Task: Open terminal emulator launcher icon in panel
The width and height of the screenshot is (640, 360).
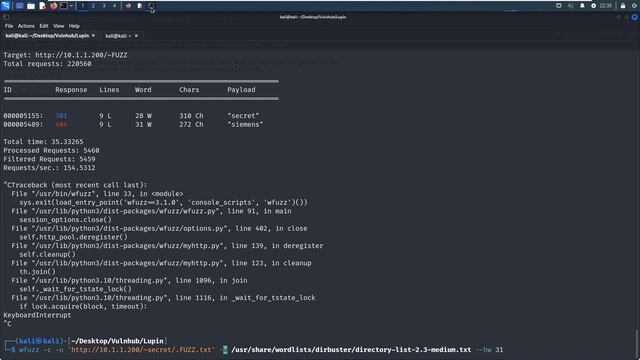Action: (x=64, y=6)
